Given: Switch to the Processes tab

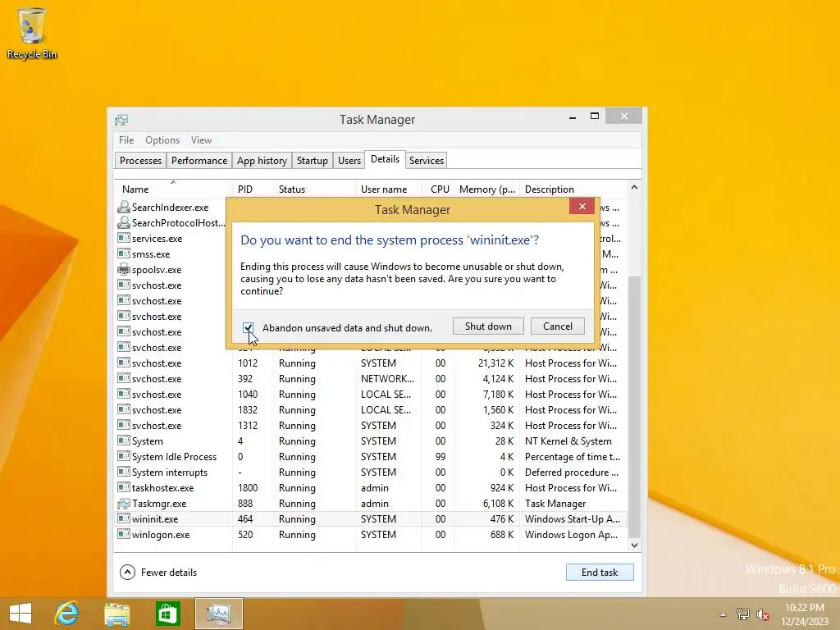Looking at the screenshot, I should (140, 160).
